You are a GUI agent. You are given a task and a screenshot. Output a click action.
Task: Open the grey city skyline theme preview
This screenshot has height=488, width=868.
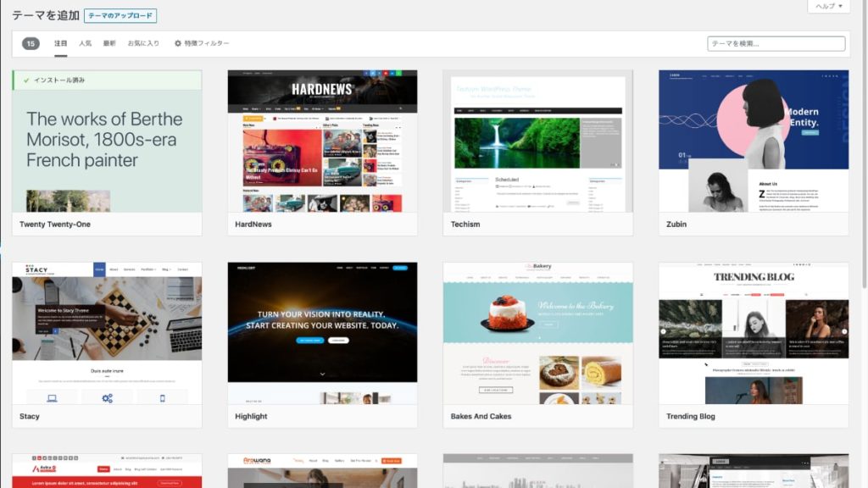pos(537,471)
